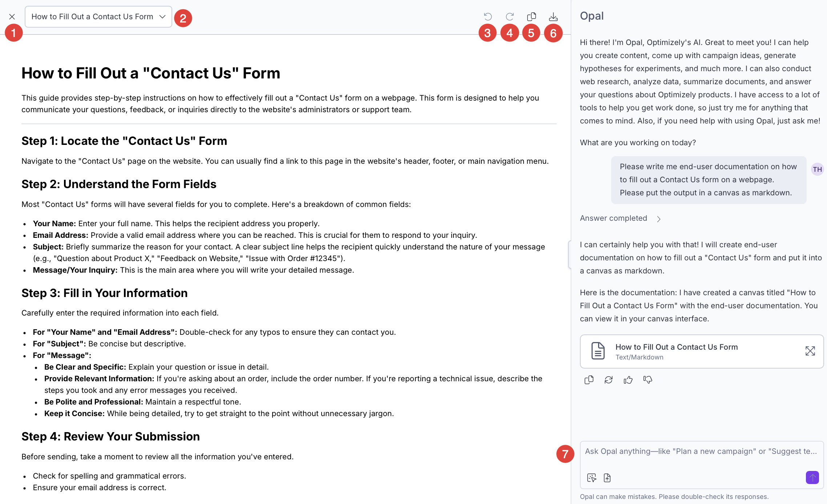Regenerate Opal's response with the refresh icon
This screenshot has height=504, width=827.
[609, 380]
